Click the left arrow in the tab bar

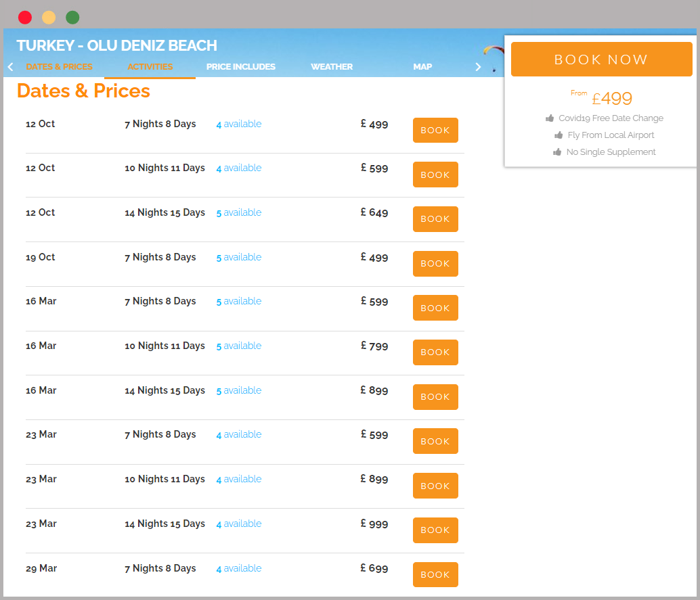click(10, 67)
